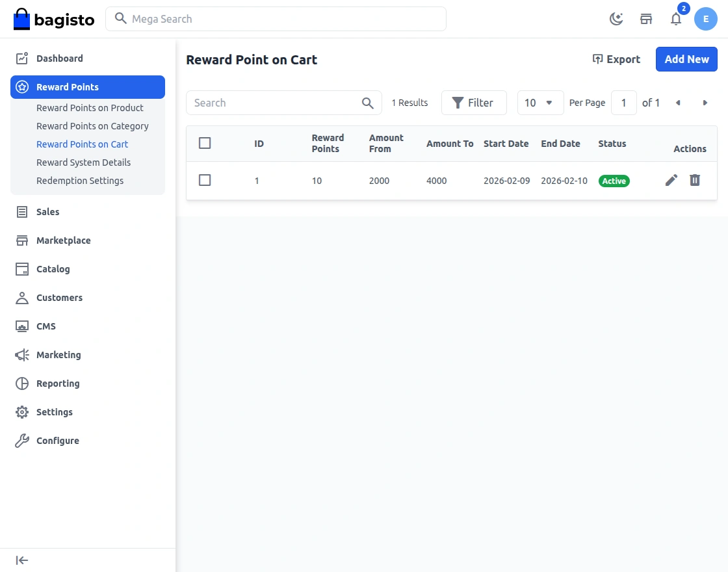The image size is (728, 572).
Task: Check the row with ID 1
Action: (x=205, y=180)
